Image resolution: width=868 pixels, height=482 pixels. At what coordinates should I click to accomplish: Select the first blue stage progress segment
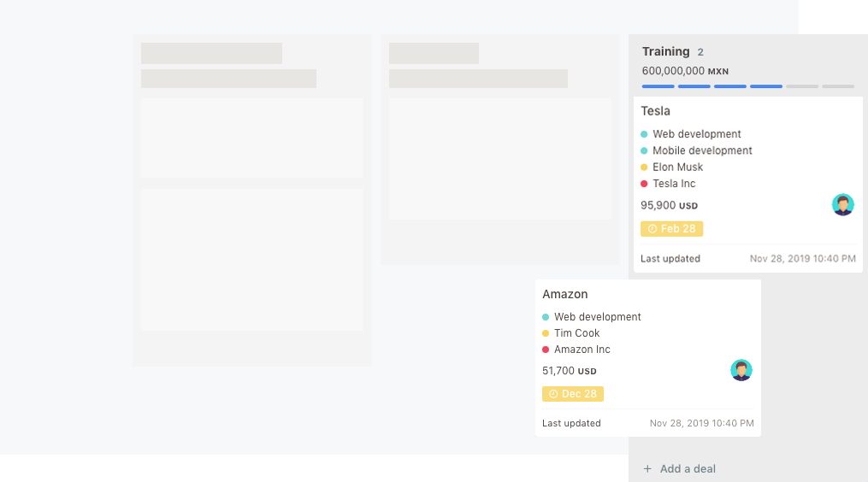click(x=658, y=86)
